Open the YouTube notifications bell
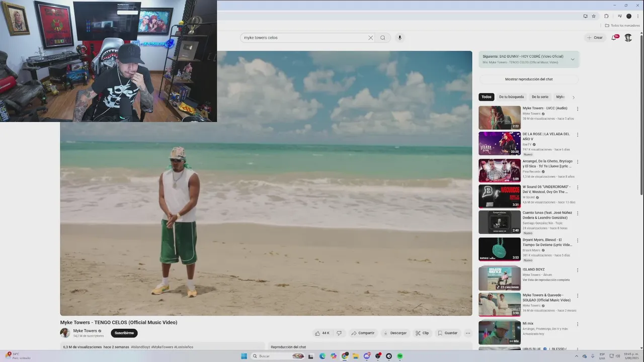 [x=614, y=37]
